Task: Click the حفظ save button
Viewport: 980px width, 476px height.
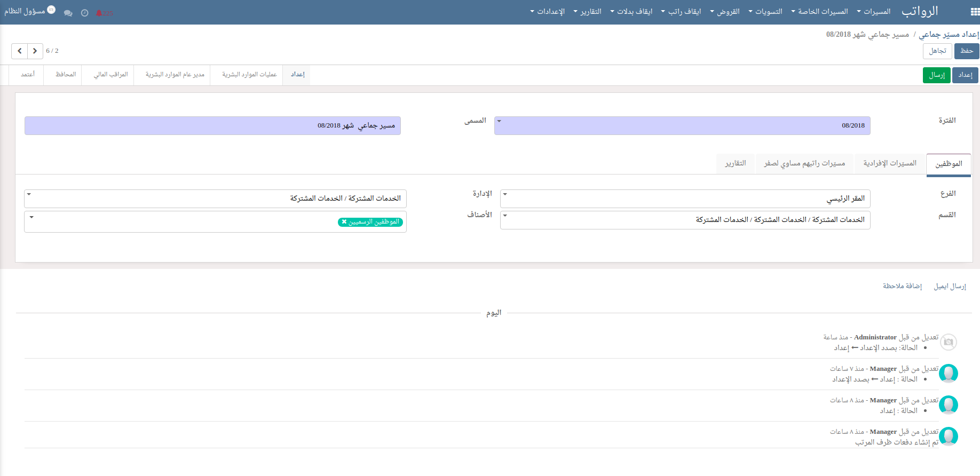Action: [966, 51]
